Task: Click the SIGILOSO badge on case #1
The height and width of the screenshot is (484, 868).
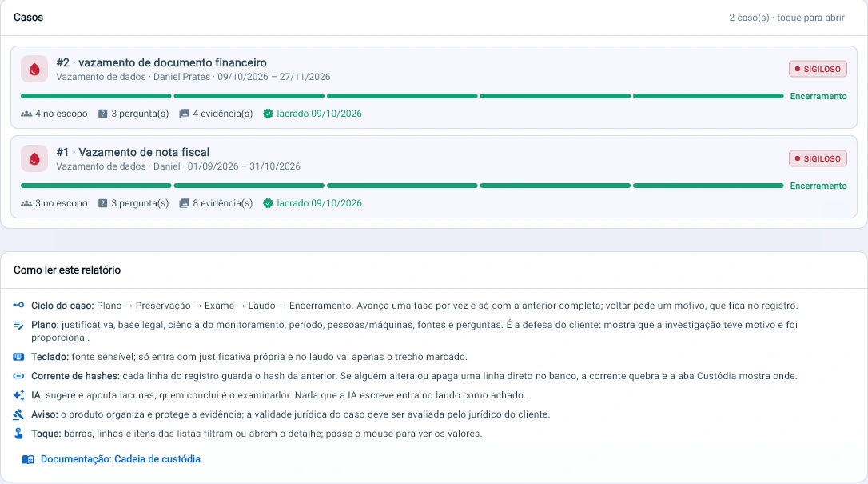Action: click(818, 159)
